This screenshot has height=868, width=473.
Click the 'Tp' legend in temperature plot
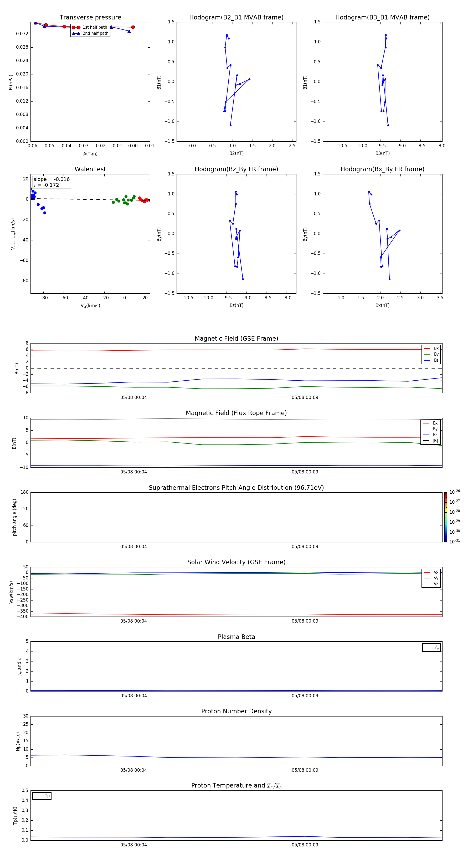point(42,796)
